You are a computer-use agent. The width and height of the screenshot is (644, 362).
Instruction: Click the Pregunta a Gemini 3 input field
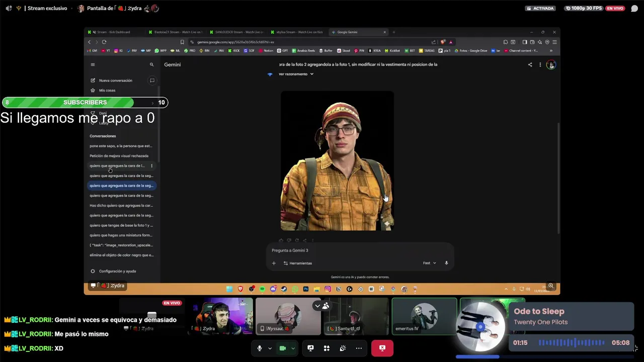click(360, 250)
